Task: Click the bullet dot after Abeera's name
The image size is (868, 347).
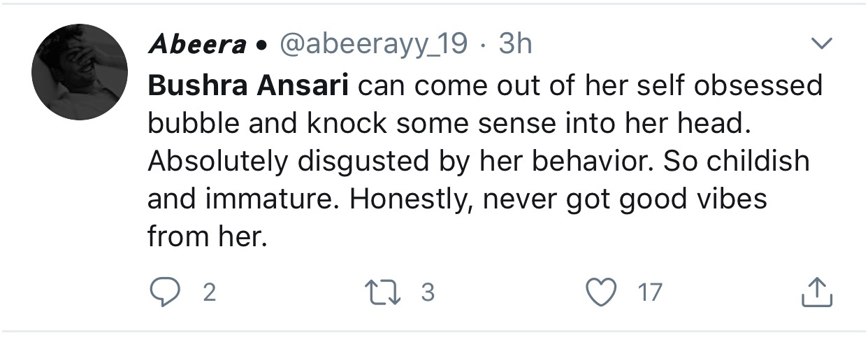Action: point(261,47)
